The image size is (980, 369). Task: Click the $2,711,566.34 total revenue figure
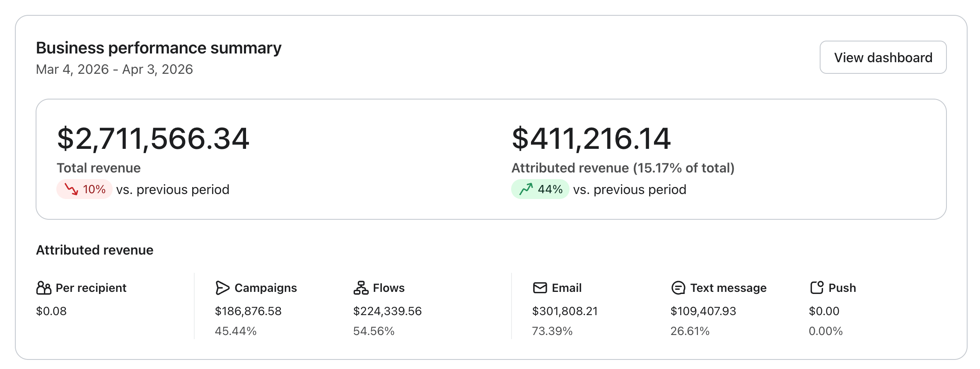pyautogui.click(x=153, y=138)
